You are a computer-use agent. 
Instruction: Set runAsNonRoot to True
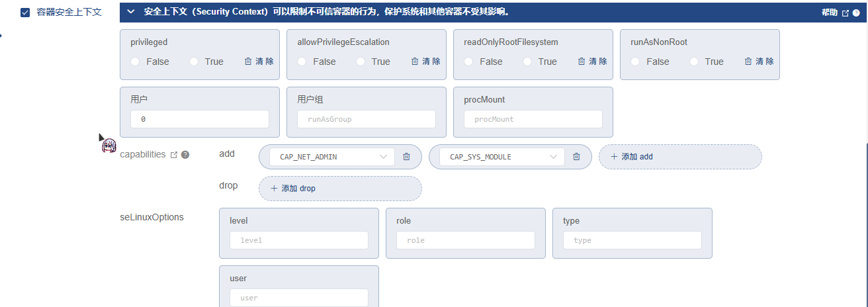[x=694, y=62]
